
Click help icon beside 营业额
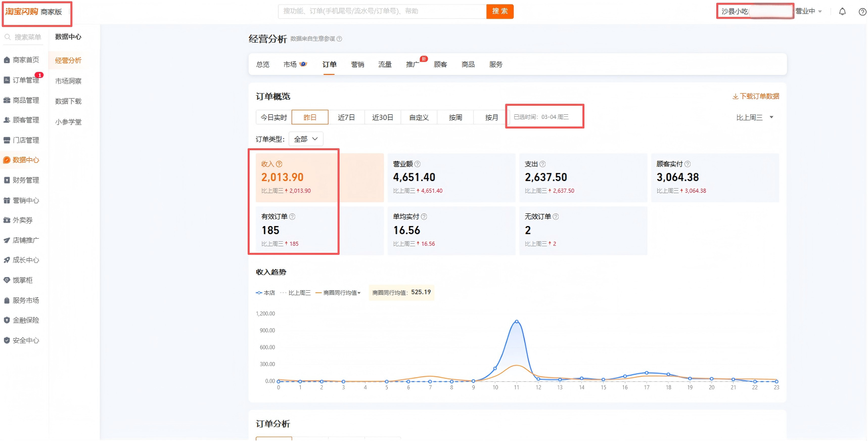pyautogui.click(x=417, y=164)
